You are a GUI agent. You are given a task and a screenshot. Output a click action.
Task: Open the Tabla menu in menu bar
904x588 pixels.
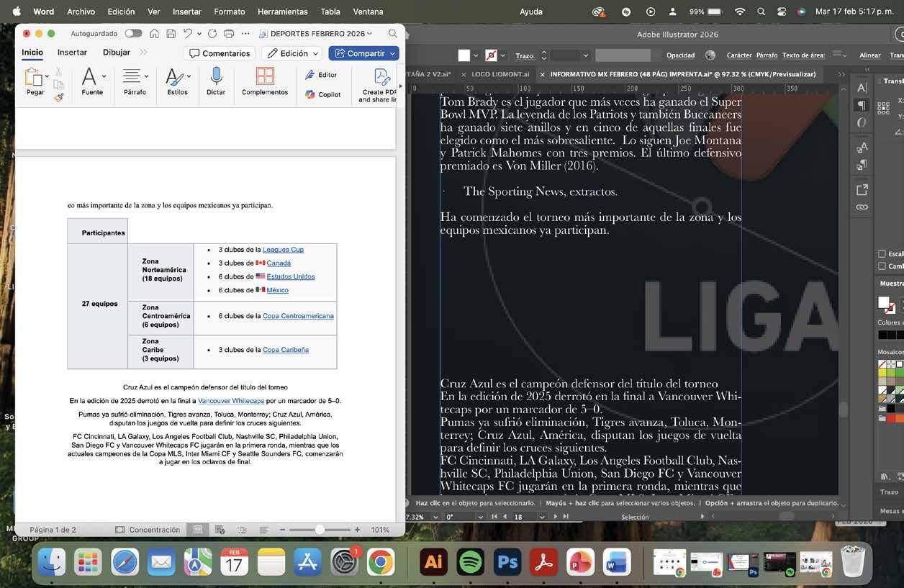[x=330, y=12]
